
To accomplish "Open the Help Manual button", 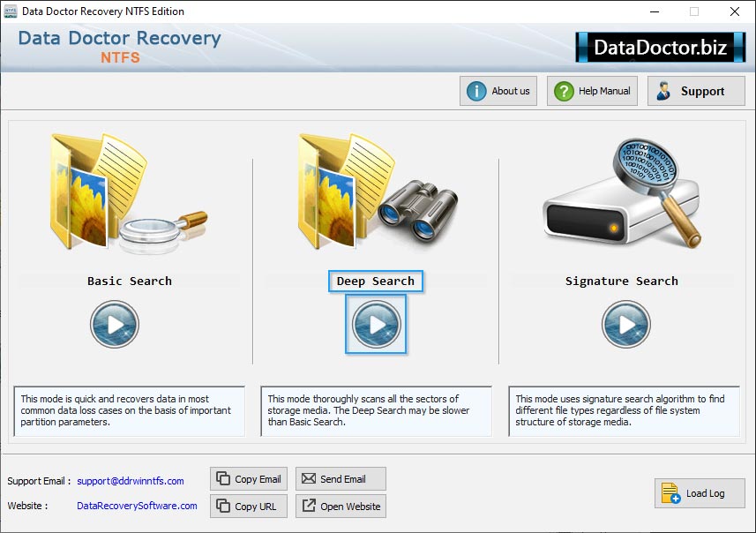I will [x=592, y=91].
